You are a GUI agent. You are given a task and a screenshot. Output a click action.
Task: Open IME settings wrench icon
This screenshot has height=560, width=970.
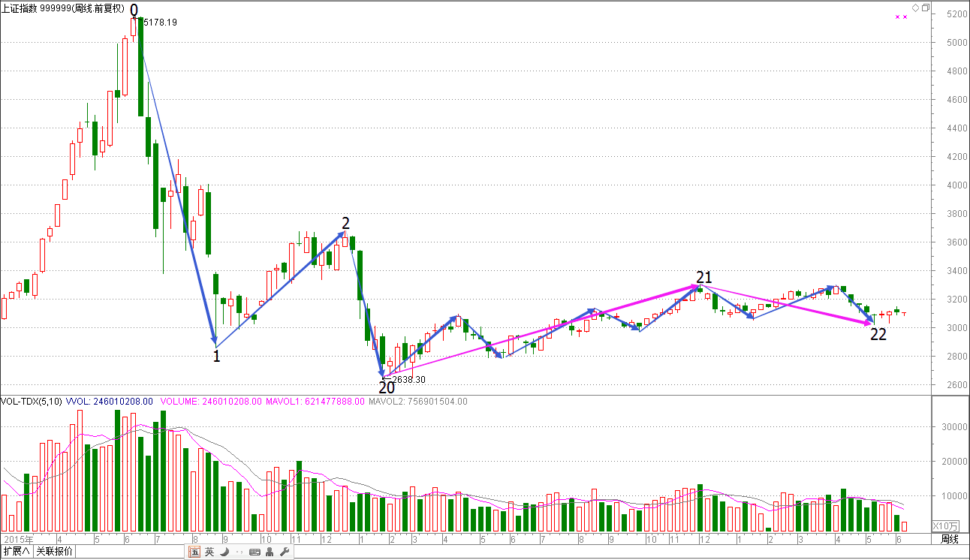pos(284,552)
